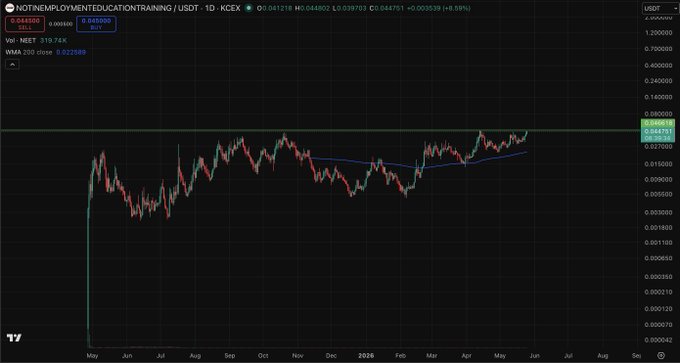680x363 pixels.
Task: Click the 0.000042 price scale label
Action: [x=658, y=340]
